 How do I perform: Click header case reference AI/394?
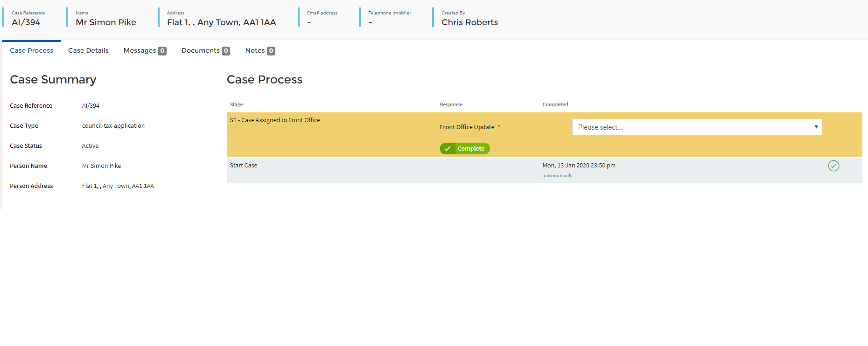click(x=26, y=22)
